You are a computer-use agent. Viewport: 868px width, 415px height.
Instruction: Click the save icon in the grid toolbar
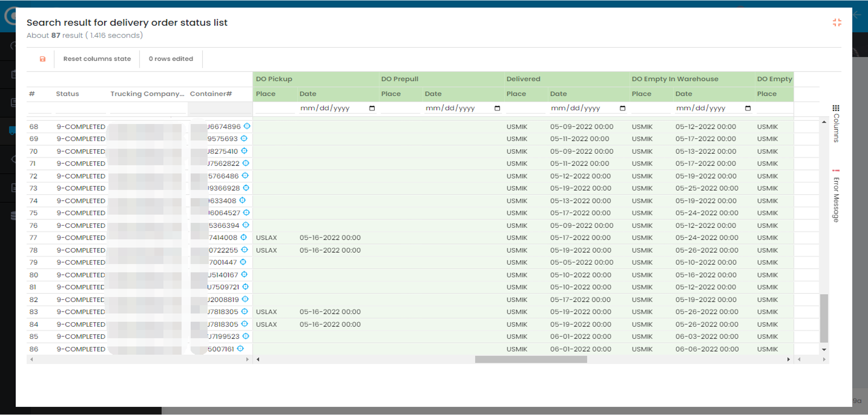point(42,59)
